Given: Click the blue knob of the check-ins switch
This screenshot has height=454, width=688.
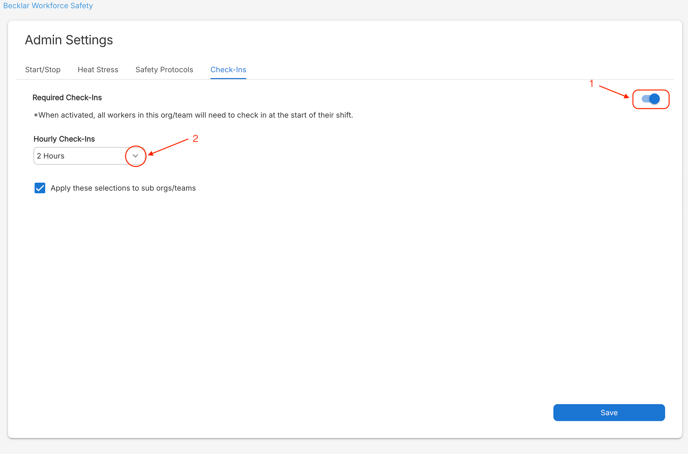Looking at the screenshot, I should 654,99.
